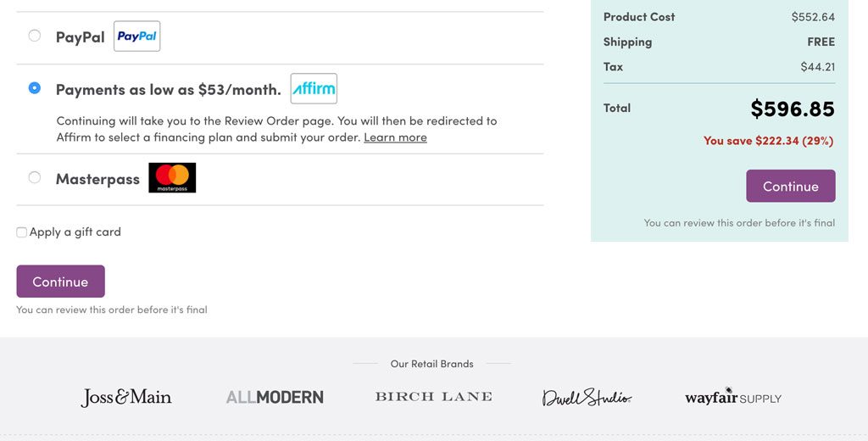
Task: Open the AllModern brand logo
Action: coord(275,397)
